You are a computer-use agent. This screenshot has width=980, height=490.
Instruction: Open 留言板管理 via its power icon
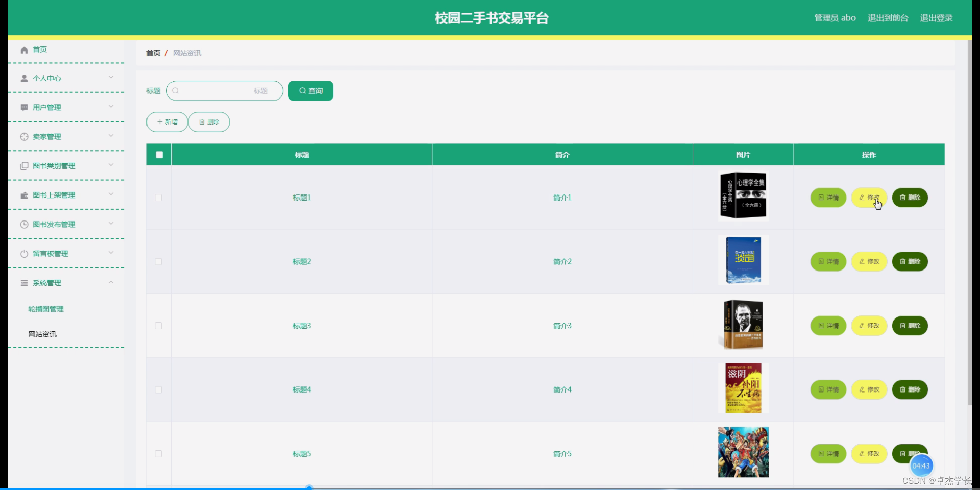click(x=23, y=253)
